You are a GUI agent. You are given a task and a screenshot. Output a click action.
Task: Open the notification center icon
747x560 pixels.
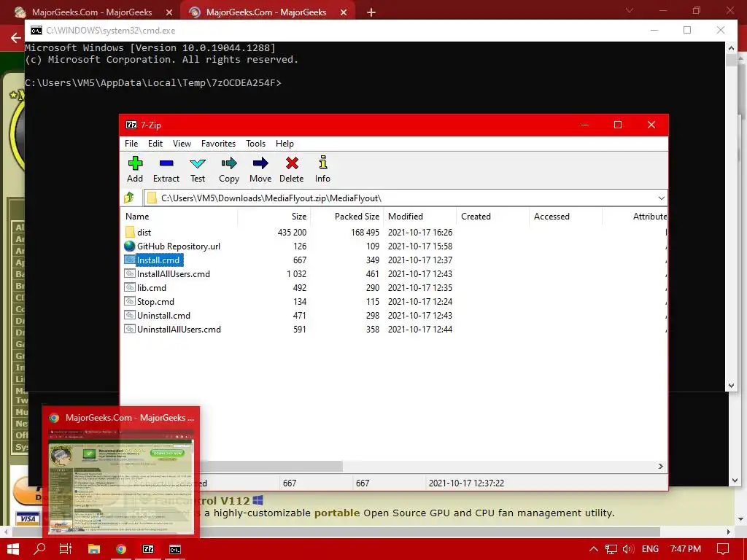pos(723,549)
